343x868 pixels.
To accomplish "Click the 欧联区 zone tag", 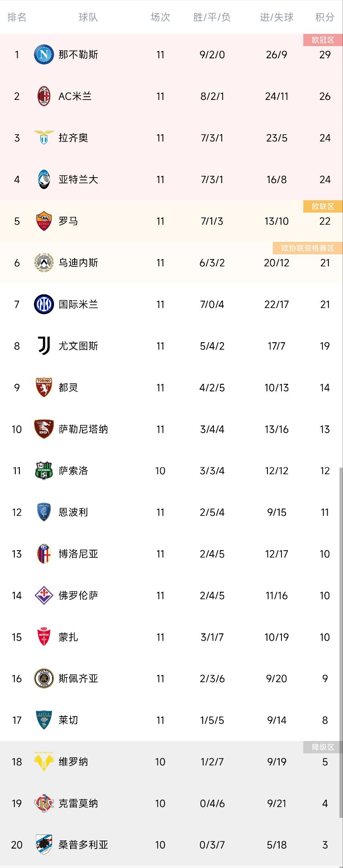I will (x=323, y=206).
